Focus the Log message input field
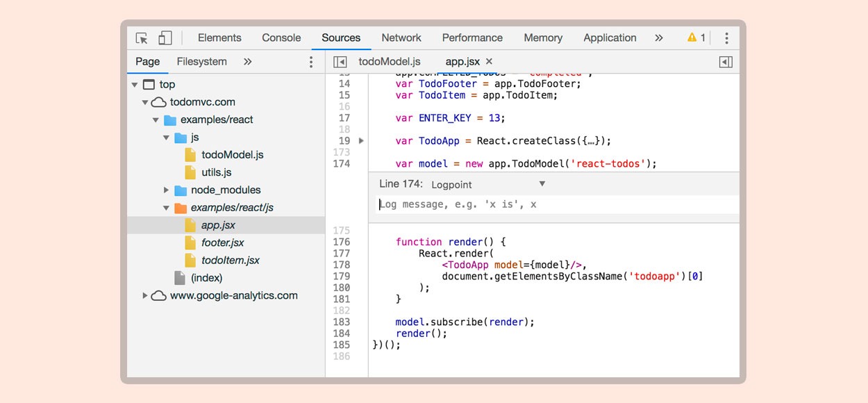Image resolution: width=868 pixels, height=403 pixels. 557,204
